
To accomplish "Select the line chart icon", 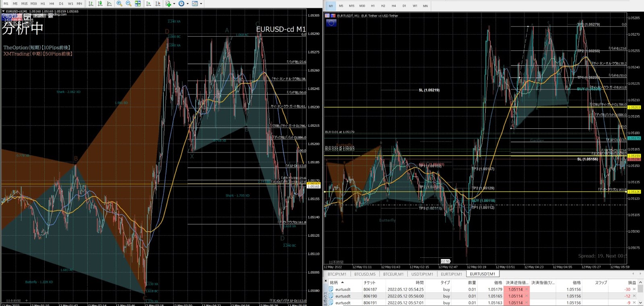I will click(109, 4).
